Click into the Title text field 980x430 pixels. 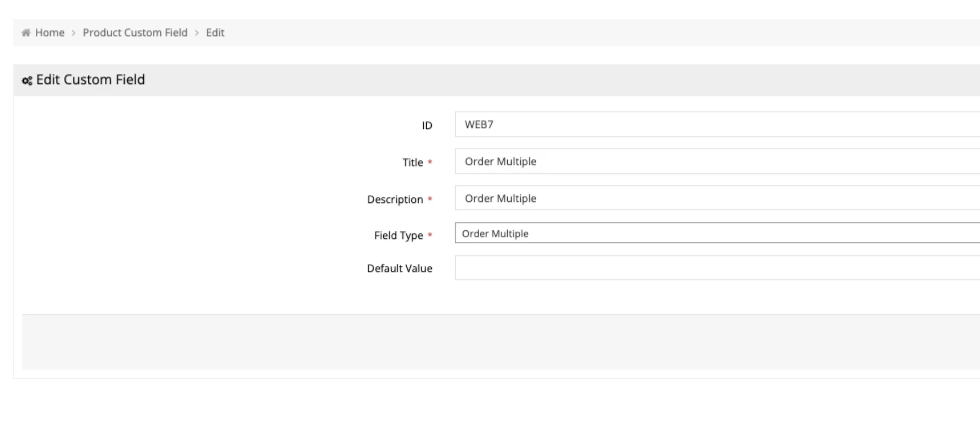[716, 161]
